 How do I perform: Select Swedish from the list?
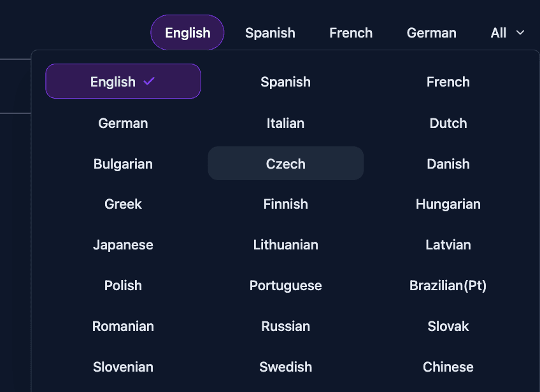pyautogui.click(x=285, y=367)
